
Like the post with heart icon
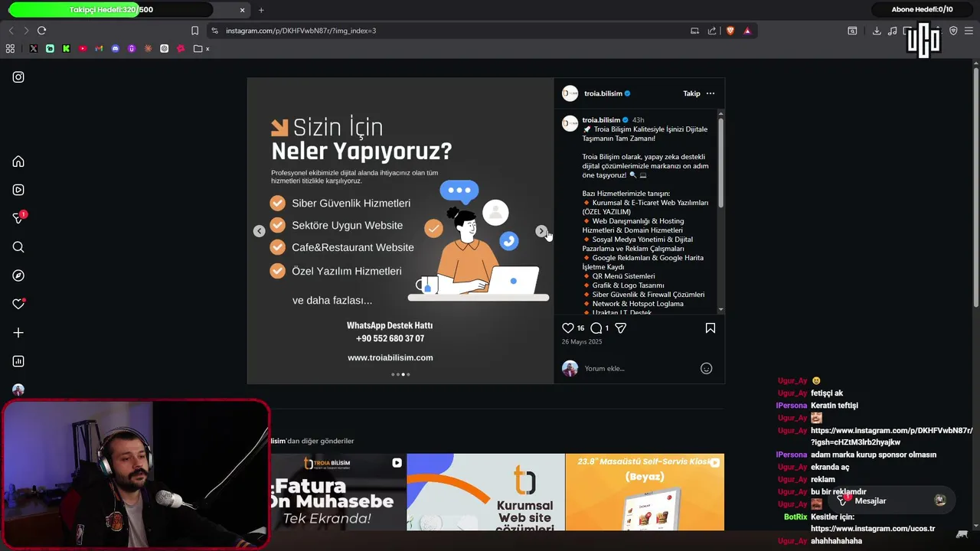pos(568,328)
